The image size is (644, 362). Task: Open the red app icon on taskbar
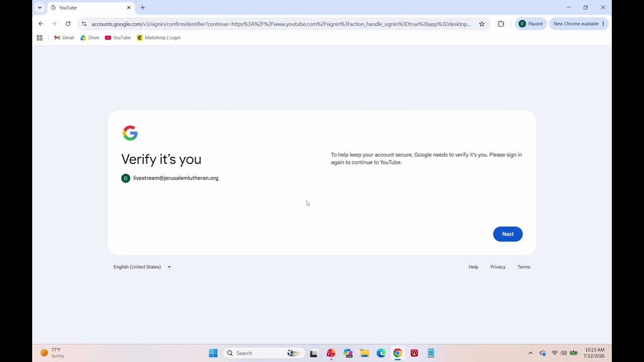(x=414, y=353)
